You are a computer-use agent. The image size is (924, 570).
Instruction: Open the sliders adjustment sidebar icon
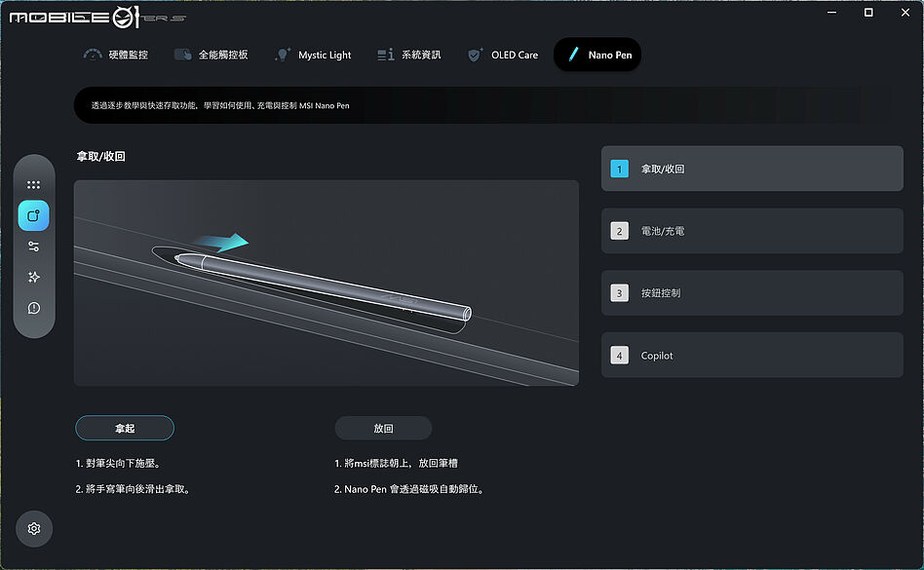click(x=33, y=247)
